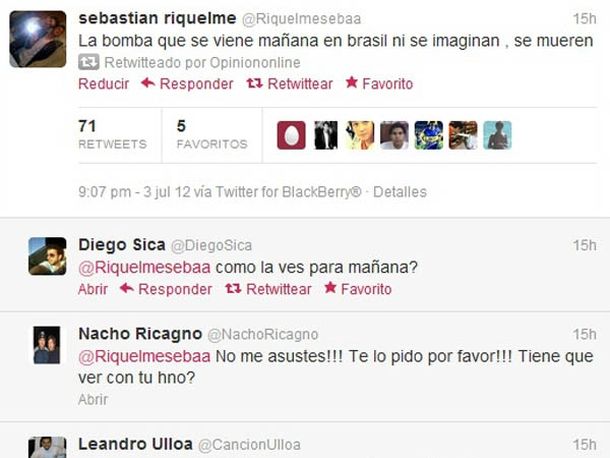Open the egg avatar retweeter profile
Viewport: 610px width, 458px height.
point(291,135)
